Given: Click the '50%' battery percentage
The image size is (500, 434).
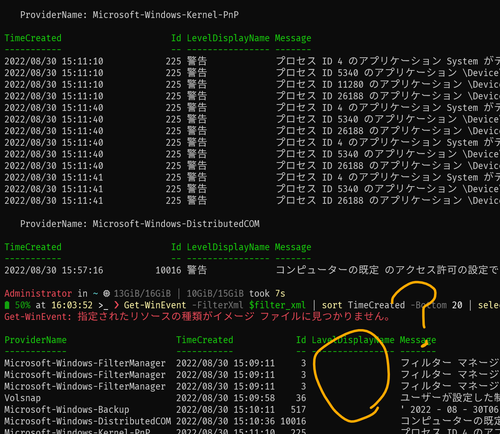Looking at the screenshot, I should 22,305.
